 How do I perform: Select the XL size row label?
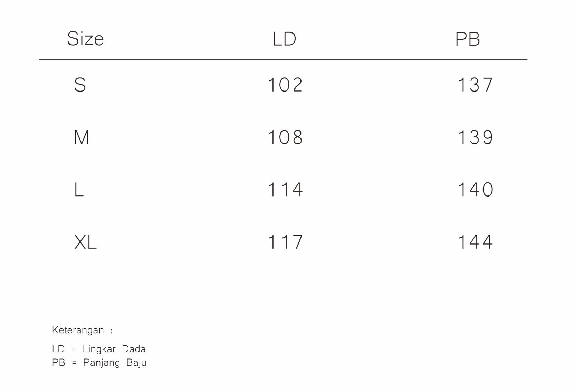click(x=85, y=242)
